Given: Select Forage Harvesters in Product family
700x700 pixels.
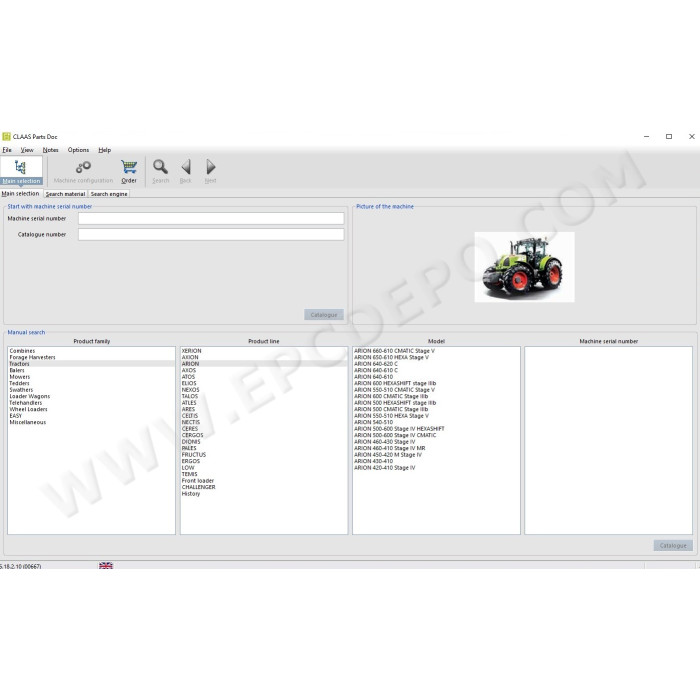Looking at the screenshot, I should [91, 357].
